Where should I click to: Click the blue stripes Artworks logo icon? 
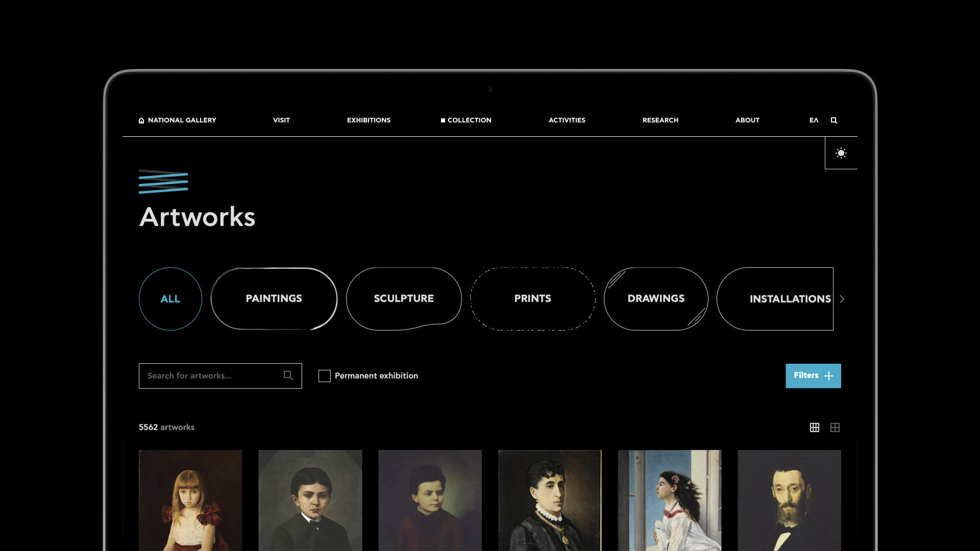point(162,181)
